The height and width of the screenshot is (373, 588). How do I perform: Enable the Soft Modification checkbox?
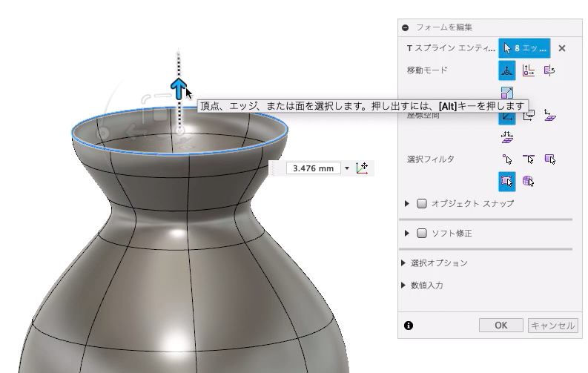point(422,233)
